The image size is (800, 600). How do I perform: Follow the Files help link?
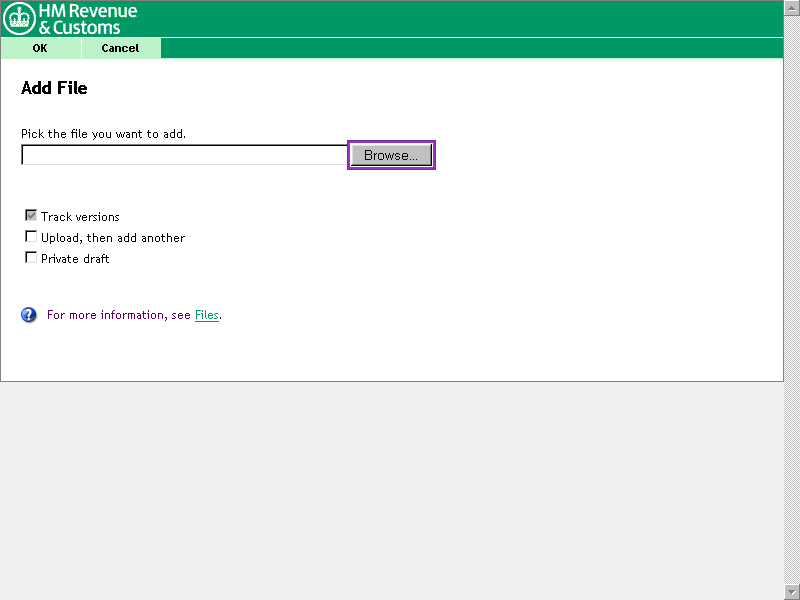(x=206, y=315)
